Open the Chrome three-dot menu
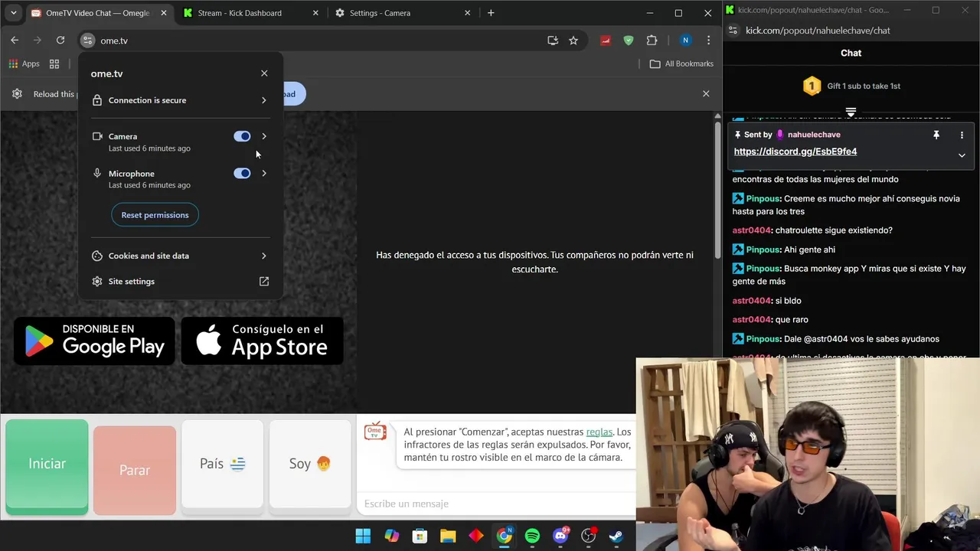The image size is (980, 551). [709, 41]
